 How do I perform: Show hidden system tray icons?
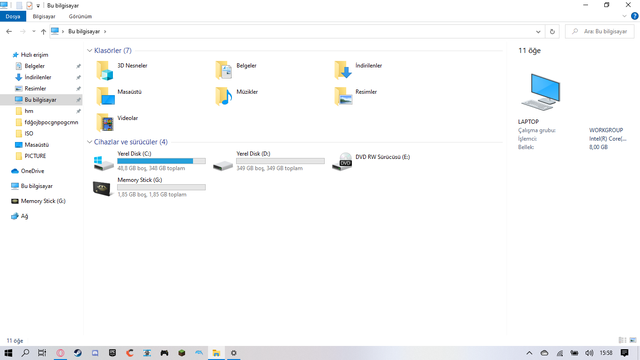(529, 353)
